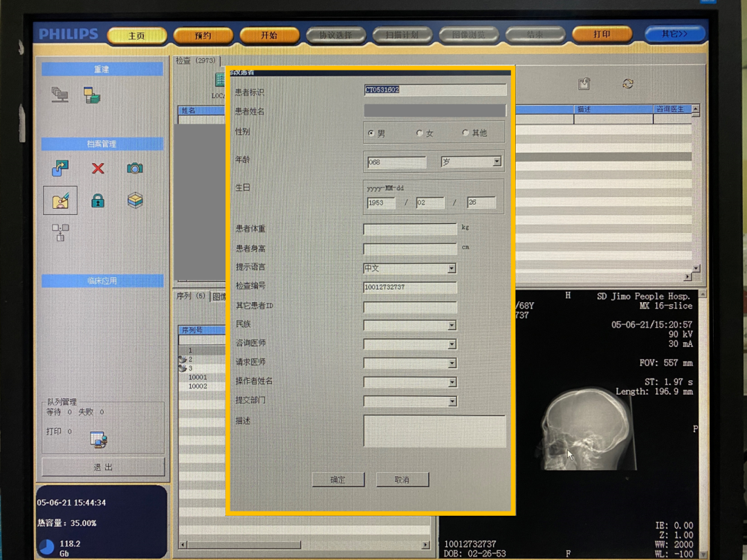Expand the 操作者姓名 dropdown
The image size is (747, 560).
[x=452, y=382]
